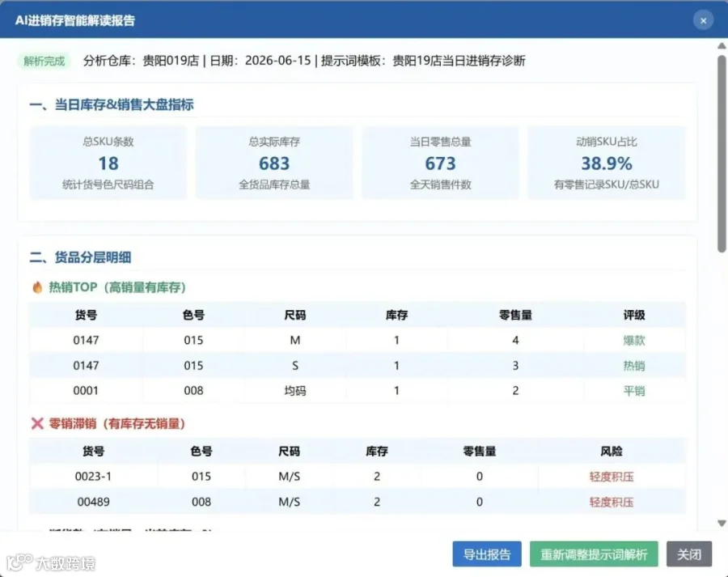Click the flame icon beside 热销TOP
The image size is (728, 577).
[x=37, y=287]
